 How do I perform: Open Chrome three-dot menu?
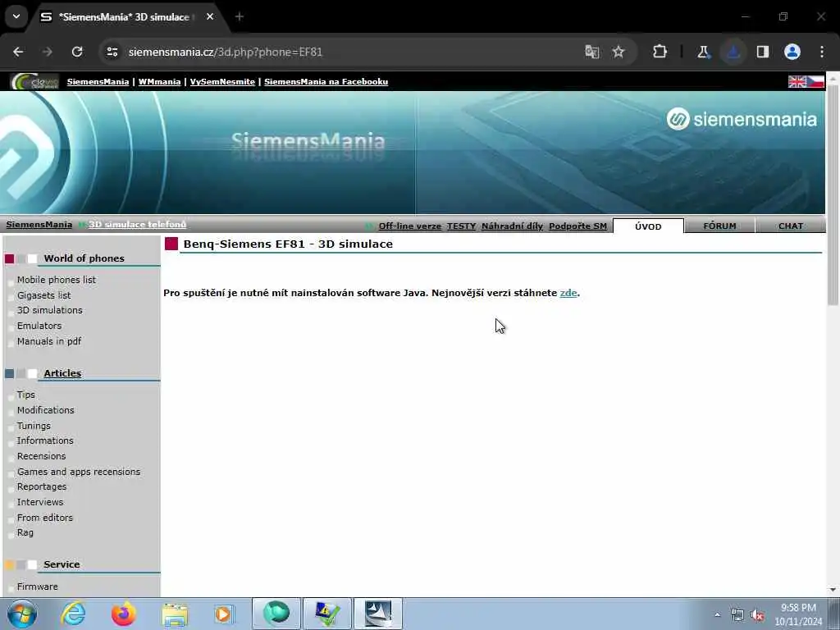point(822,52)
